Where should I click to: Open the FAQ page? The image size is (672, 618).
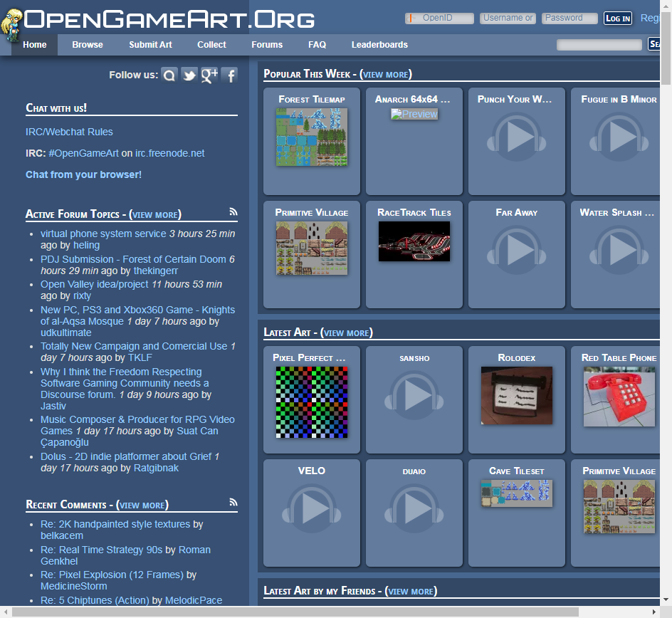tap(317, 45)
